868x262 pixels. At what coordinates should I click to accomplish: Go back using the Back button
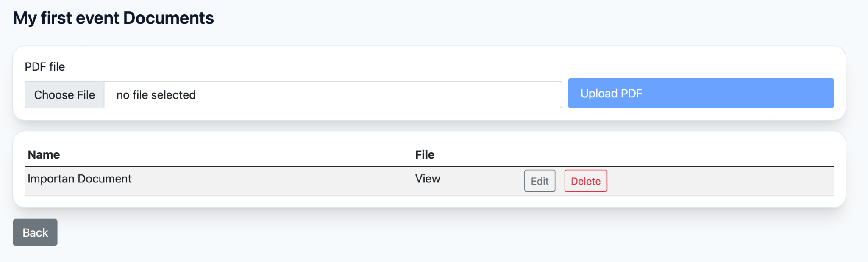point(35,232)
